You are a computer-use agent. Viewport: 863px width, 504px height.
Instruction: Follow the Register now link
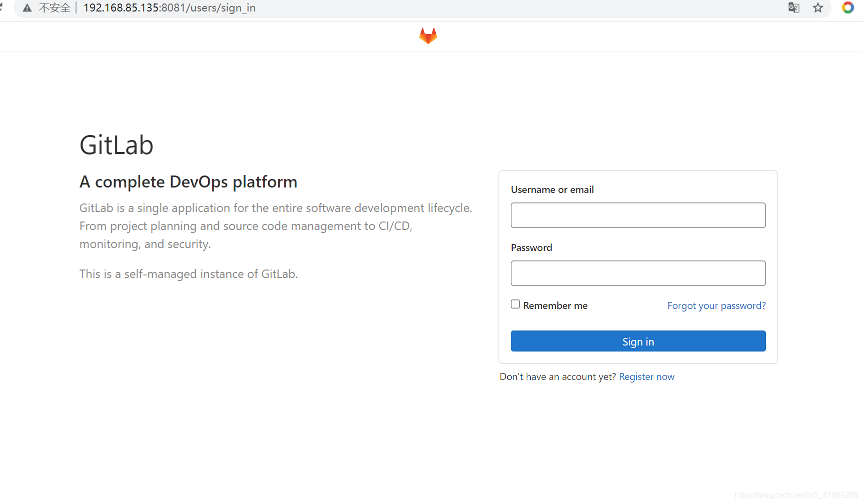point(646,376)
